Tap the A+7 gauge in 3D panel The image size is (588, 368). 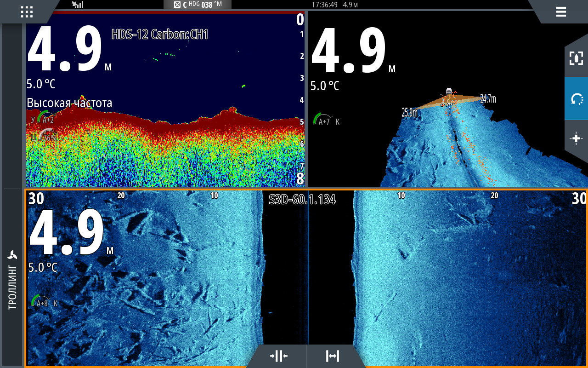[x=323, y=121]
